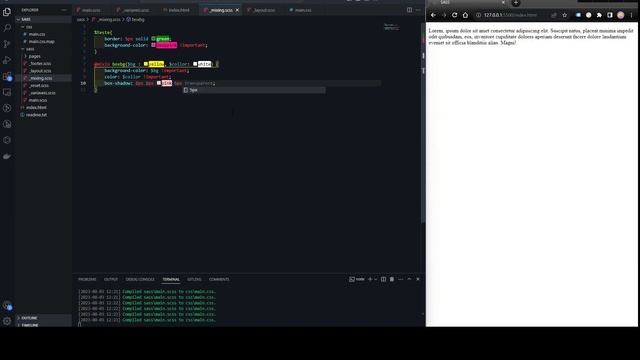Open the Run and Debug view
This screenshot has height=360, width=640.
7,60
